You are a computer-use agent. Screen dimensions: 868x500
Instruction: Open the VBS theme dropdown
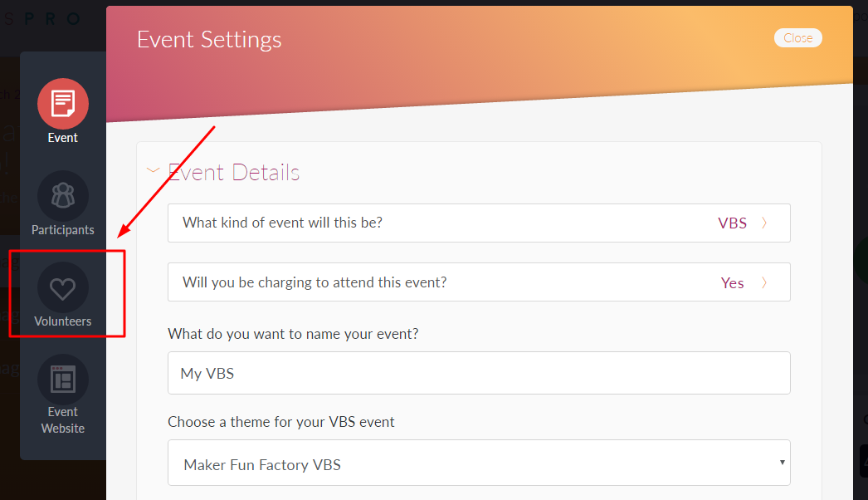pyautogui.click(x=479, y=463)
